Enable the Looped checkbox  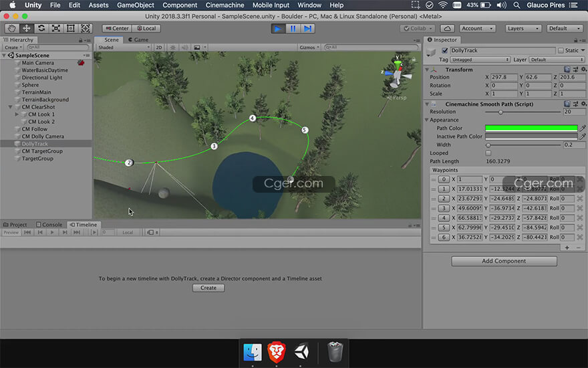click(x=488, y=153)
